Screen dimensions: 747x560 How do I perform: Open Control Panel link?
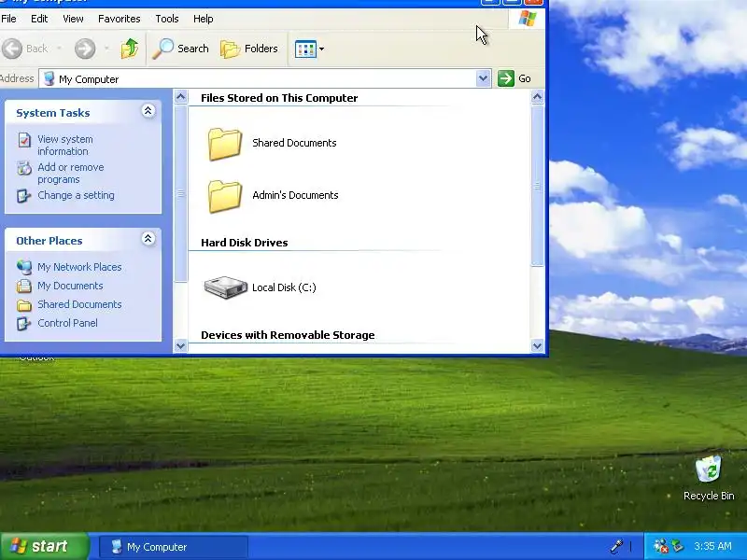[x=67, y=323]
